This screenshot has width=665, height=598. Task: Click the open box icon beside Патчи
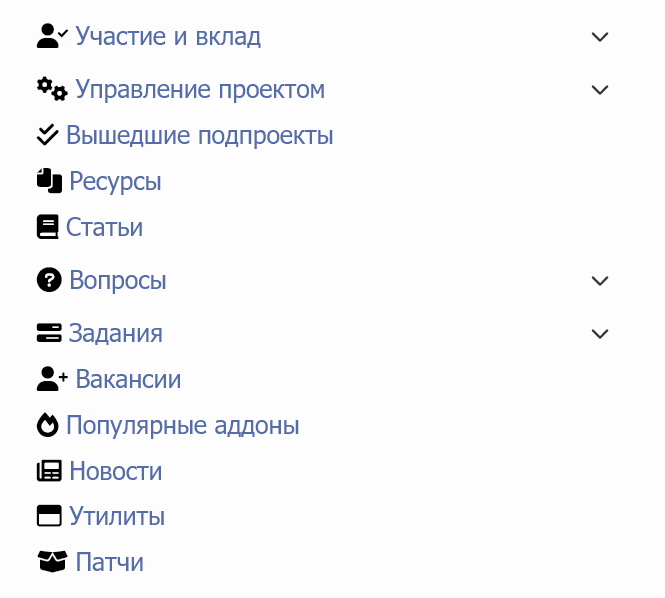tap(52, 562)
